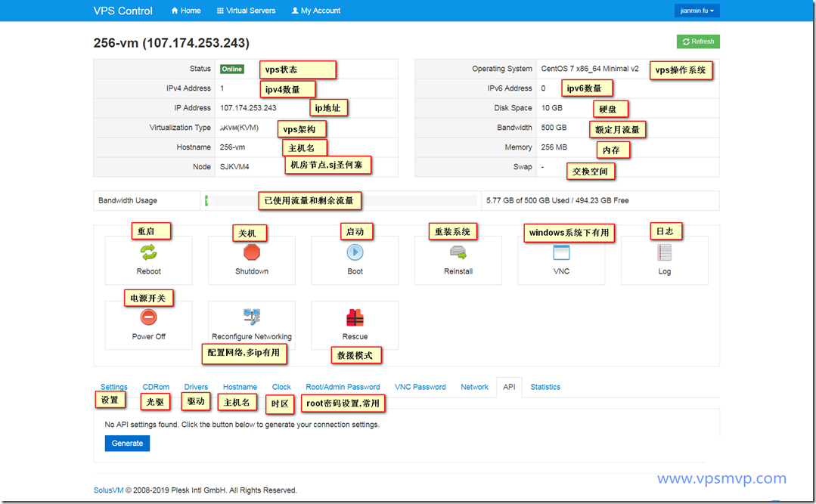Enter Rescue mode
Screen dimensions: 816x504
point(355,318)
